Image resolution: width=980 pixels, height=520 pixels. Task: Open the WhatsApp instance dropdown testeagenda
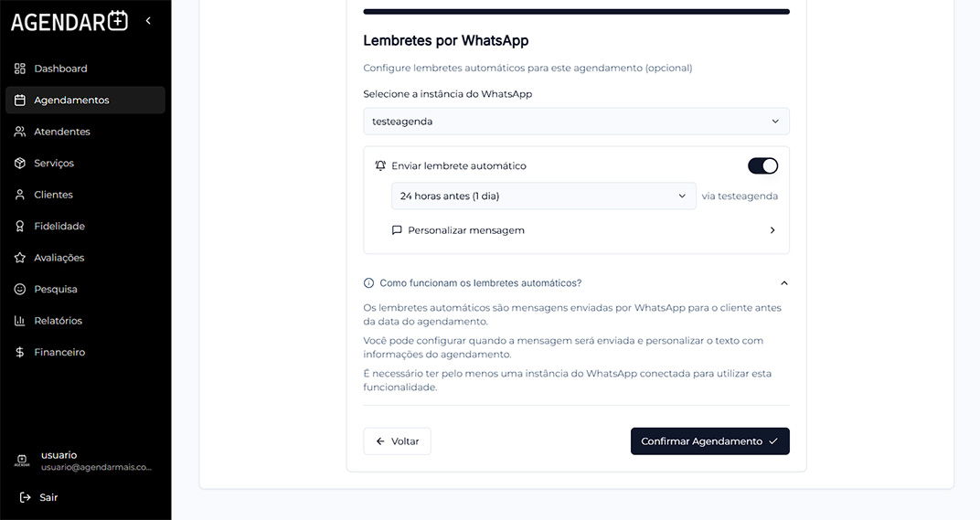(x=576, y=122)
